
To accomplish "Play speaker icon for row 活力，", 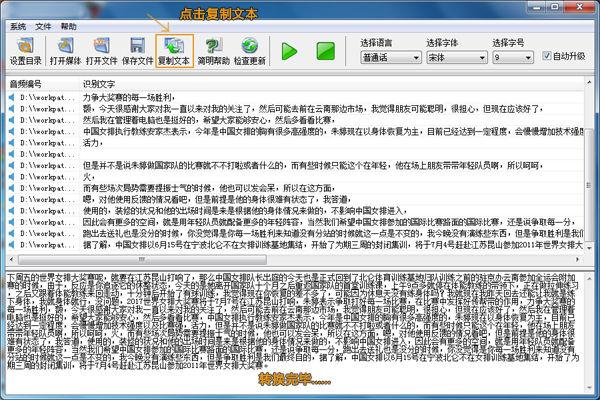I will click(12, 143).
